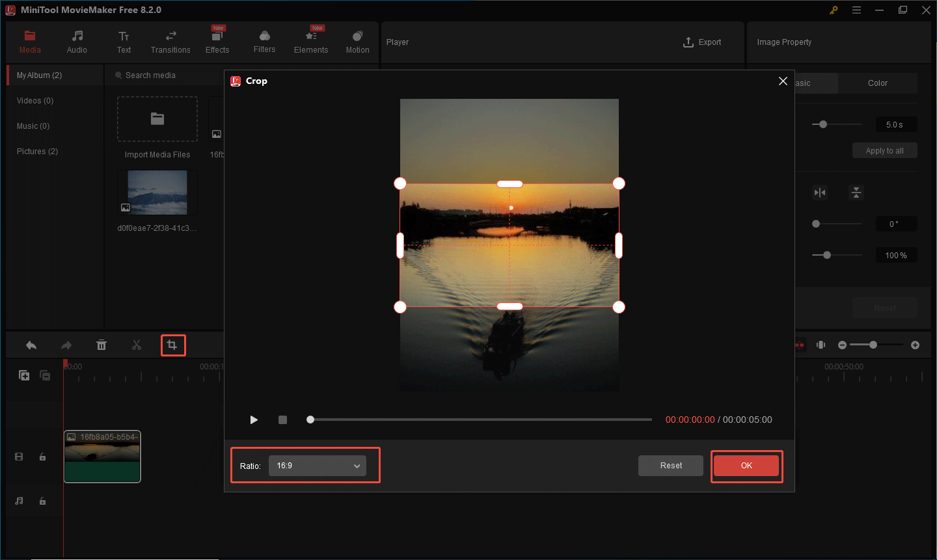Click the duration slider in Image Property
This screenshot has width=937, height=560.
[x=837, y=124]
